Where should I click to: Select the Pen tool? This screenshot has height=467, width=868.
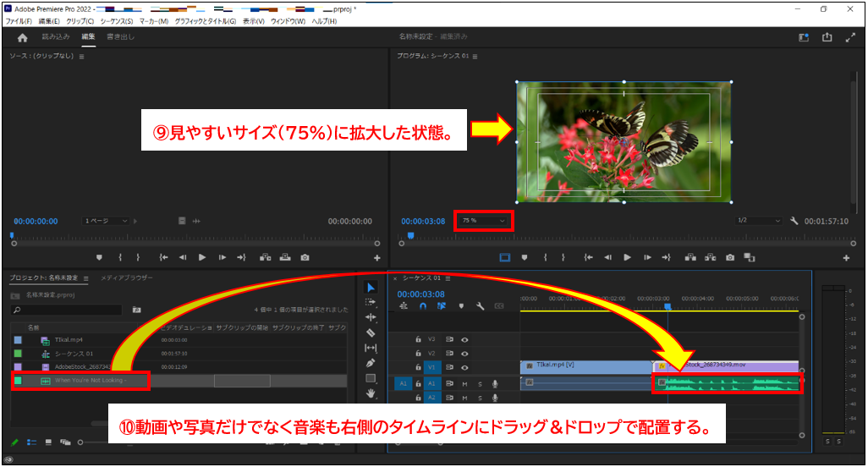(371, 364)
